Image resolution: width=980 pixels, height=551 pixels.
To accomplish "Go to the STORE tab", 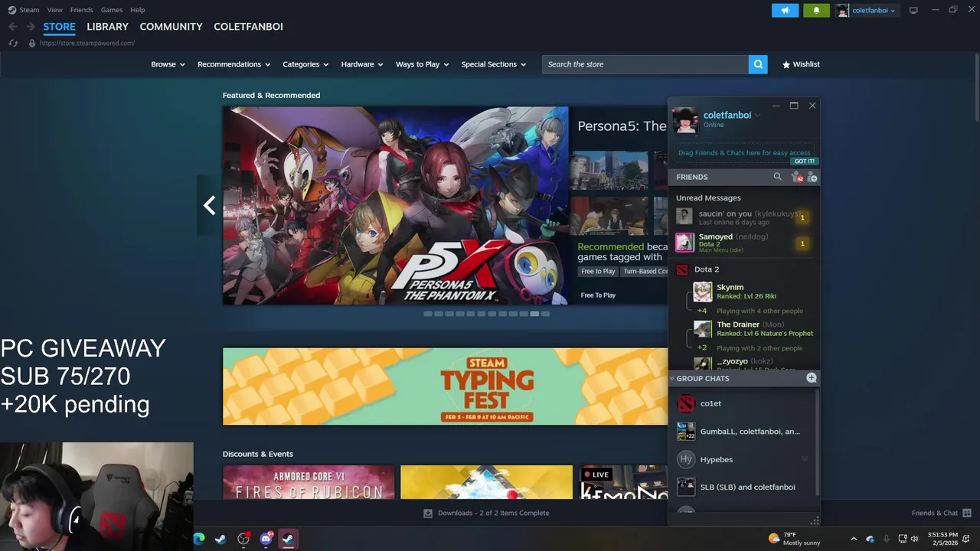I will (59, 26).
